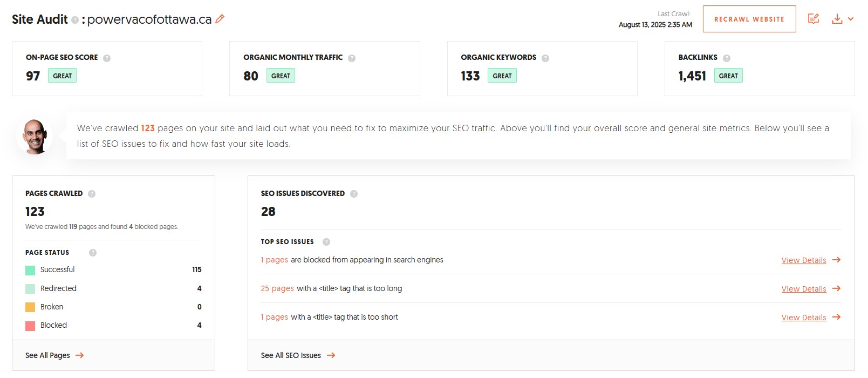Open the Top SEO Issues info icon
Screen dimensions: 868x378
[x=326, y=242]
